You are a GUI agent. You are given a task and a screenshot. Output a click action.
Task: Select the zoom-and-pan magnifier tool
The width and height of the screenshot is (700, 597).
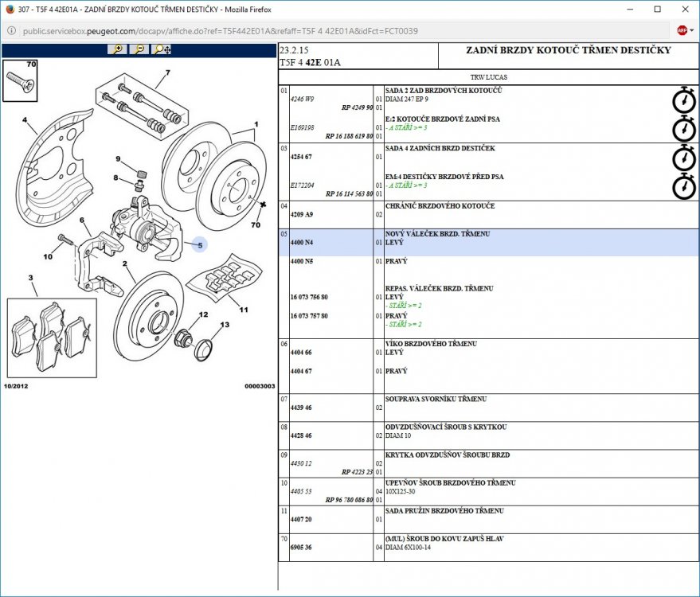(161, 49)
